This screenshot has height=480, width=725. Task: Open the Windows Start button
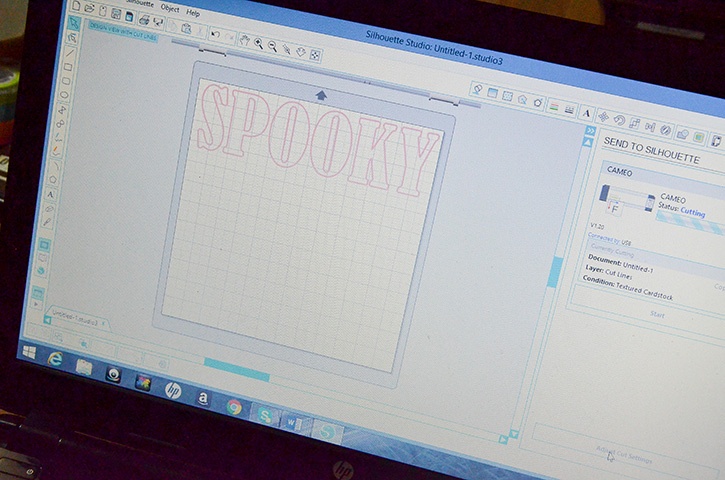tap(29, 352)
